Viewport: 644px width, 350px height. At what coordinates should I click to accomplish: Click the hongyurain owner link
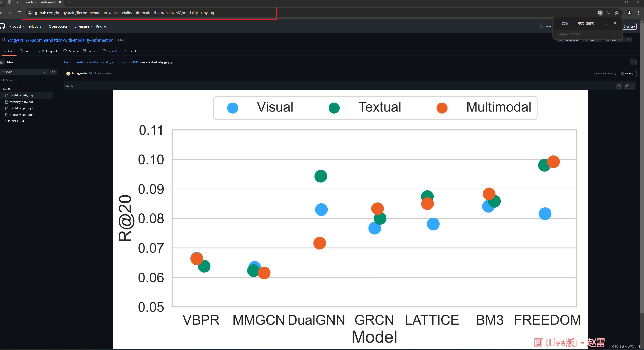tap(17, 40)
